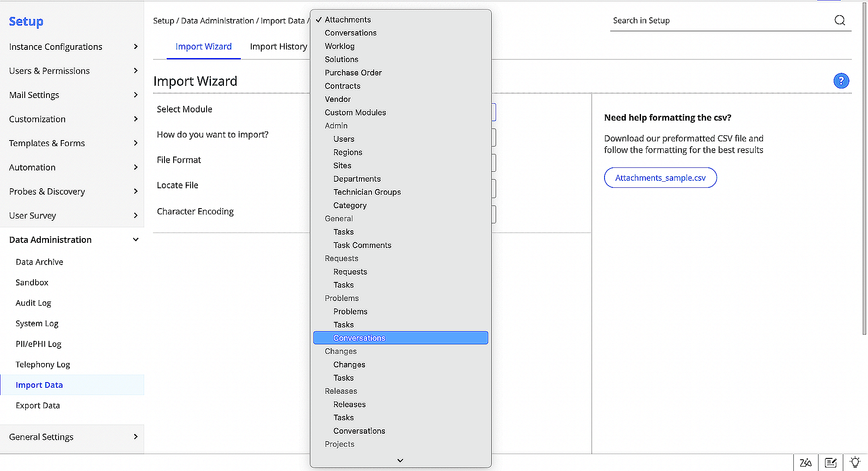Open the Zia assistant icon
The width and height of the screenshot is (868, 471).
click(805, 462)
